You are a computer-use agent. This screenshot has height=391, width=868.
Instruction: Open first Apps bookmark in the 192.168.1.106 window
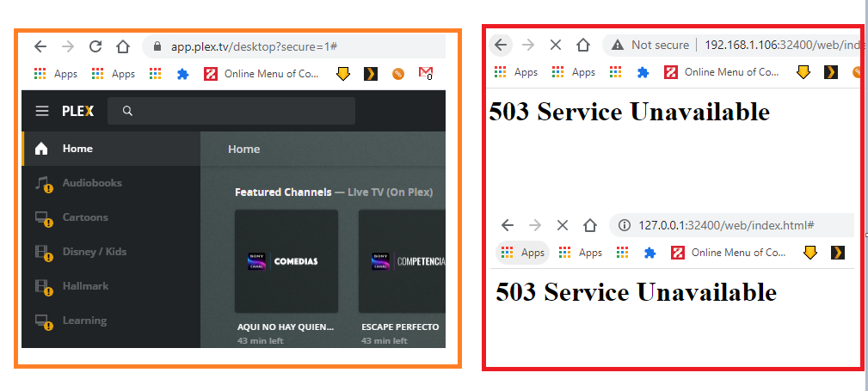[516, 72]
